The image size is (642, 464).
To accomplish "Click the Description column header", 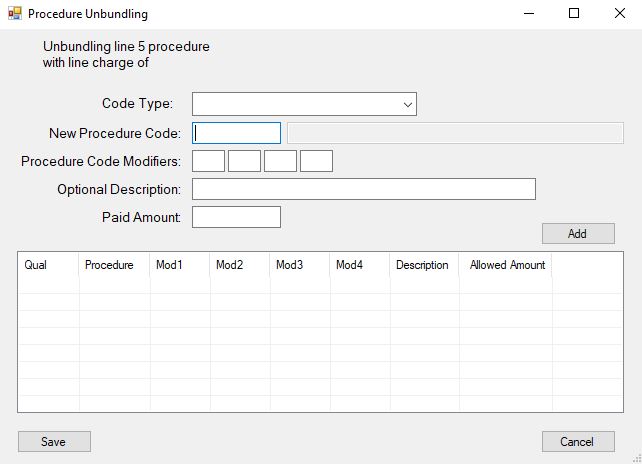I will pos(425,265).
